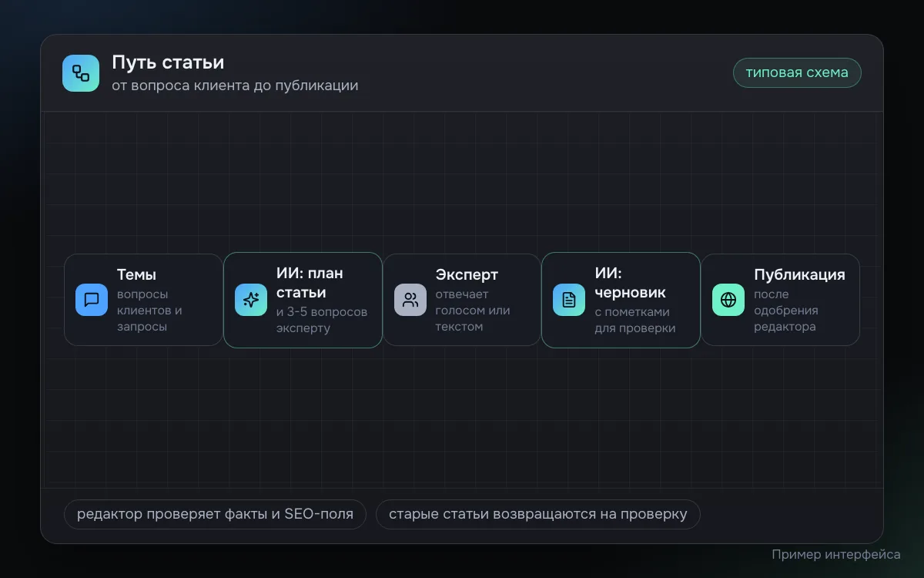
Task: Click the chat bubble icon in Темы card
Action: [x=92, y=300]
